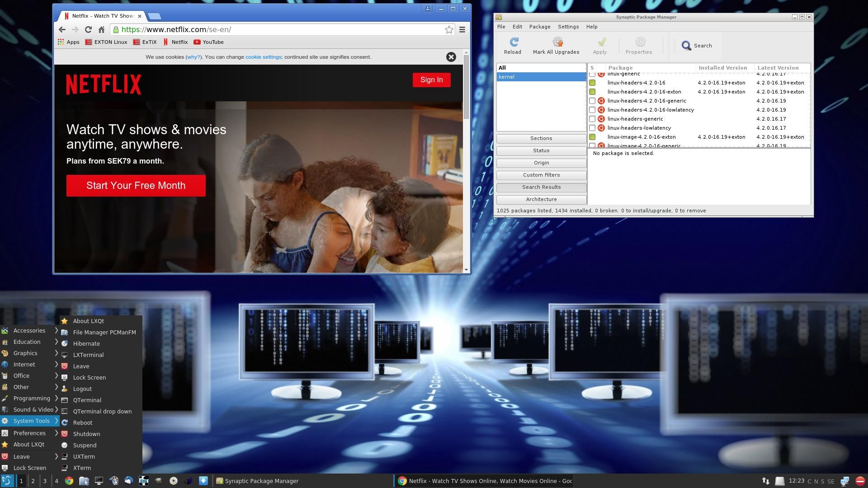Dismiss the Netflix cookie notice
Screen dimensions: 868x488
451,57
